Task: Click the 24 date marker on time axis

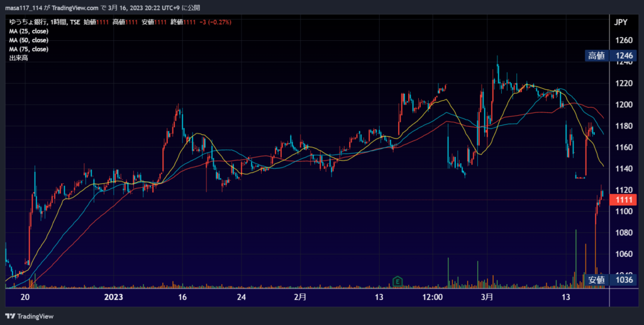Action: (x=241, y=297)
